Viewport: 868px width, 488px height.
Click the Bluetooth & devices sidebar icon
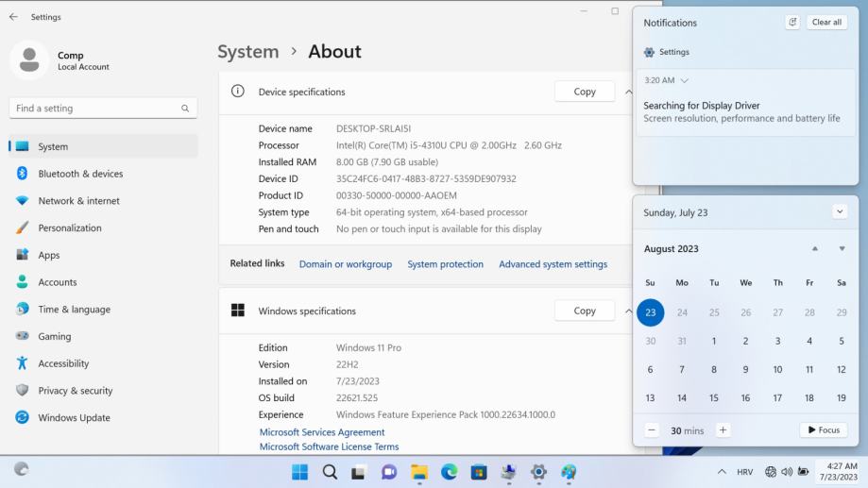(22, 174)
